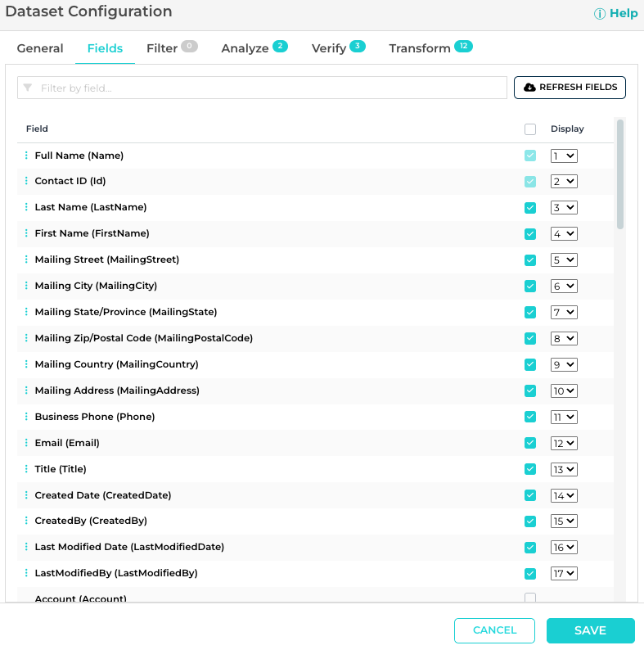Image resolution: width=644 pixels, height=650 pixels.
Task: Click the drag handle for Mailing Street row
Action: click(x=26, y=259)
